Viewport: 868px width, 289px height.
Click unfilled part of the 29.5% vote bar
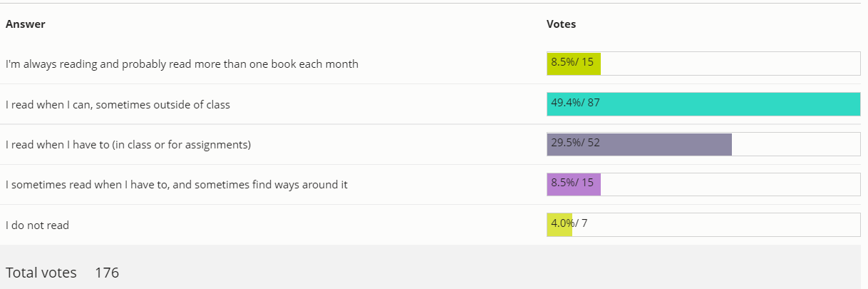pyautogui.click(x=795, y=144)
